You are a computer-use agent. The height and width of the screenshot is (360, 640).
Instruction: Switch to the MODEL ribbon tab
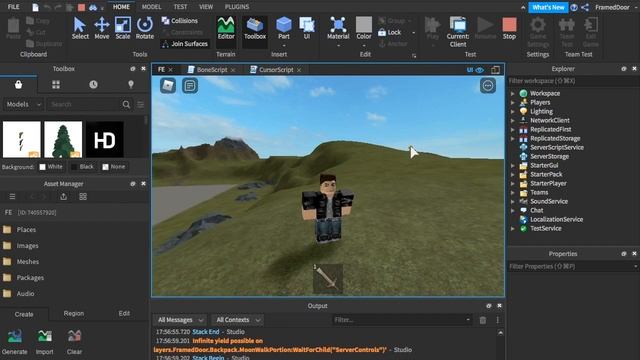(x=151, y=7)
